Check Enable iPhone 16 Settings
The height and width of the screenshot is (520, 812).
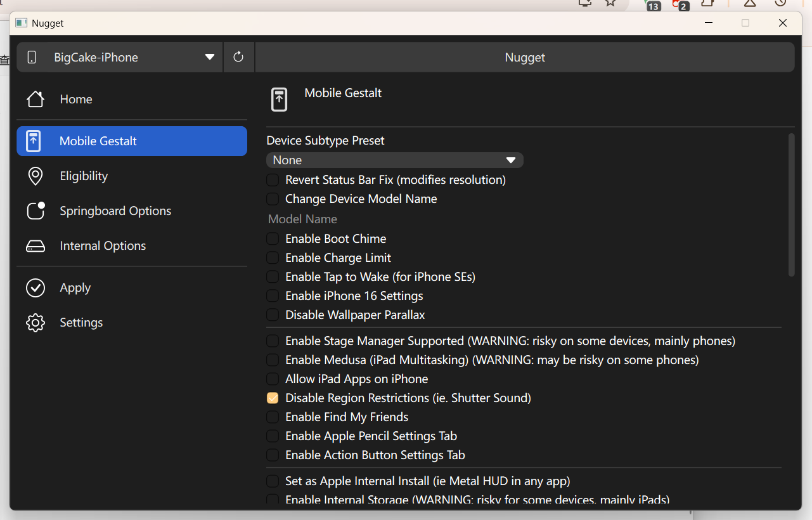tap(273, 296)
